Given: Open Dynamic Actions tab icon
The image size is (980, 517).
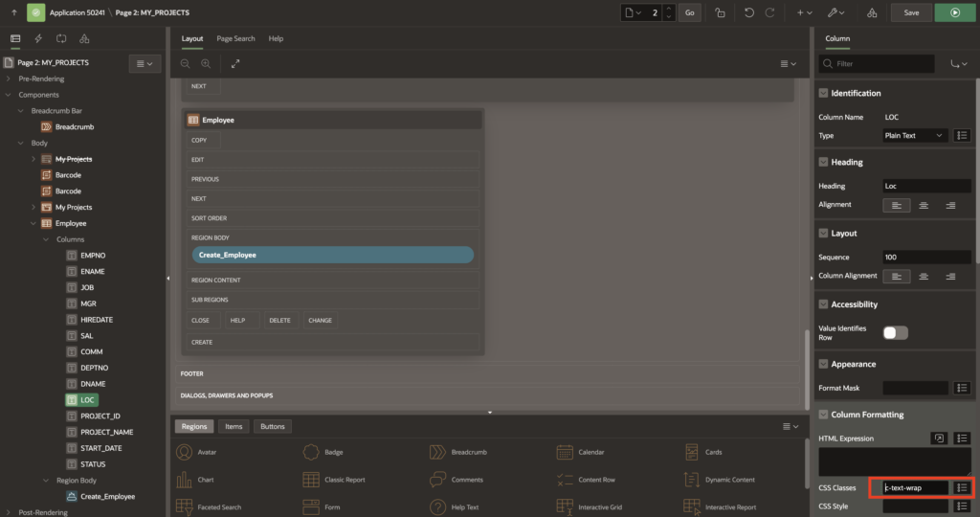Looking at the screenshot, I should click(x=38, y=38).
